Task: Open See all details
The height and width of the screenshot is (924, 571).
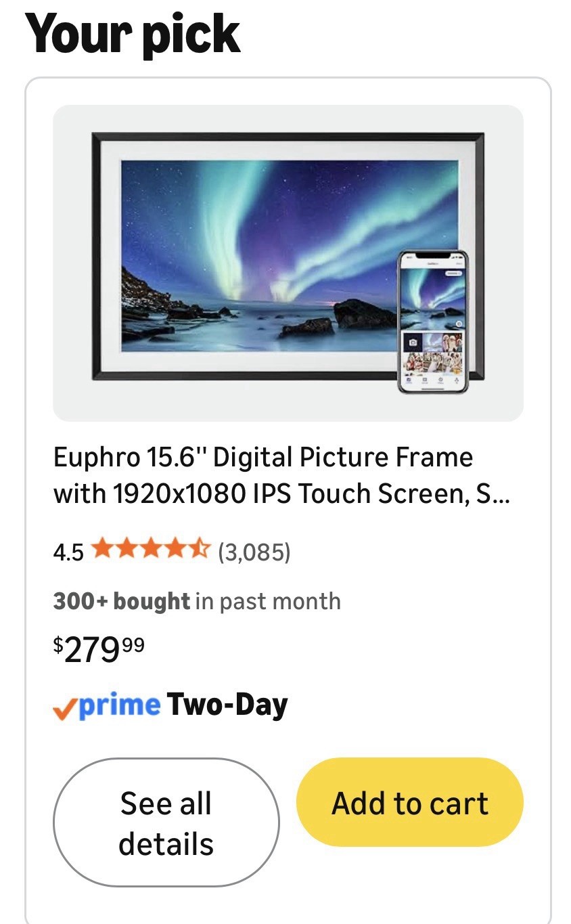Action: pyautogui.click(x=166, y=822)
